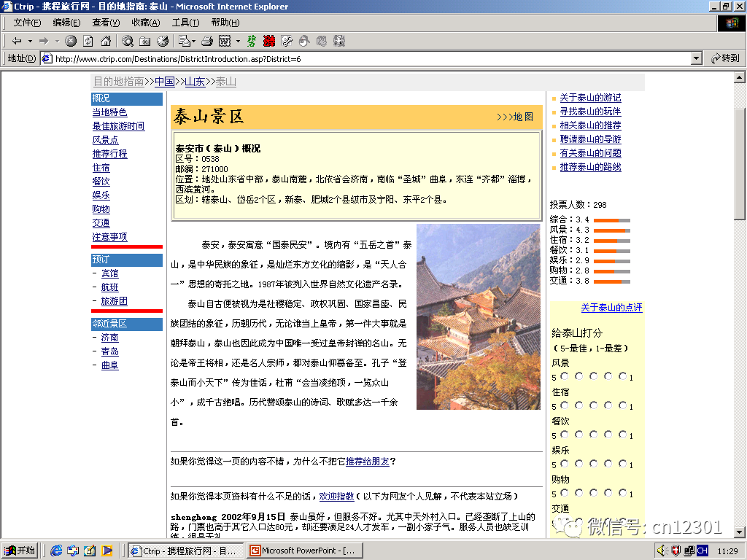Open the >>>地图 map link
The height and width of the screenshot is (560, 747).
point(514,117)
